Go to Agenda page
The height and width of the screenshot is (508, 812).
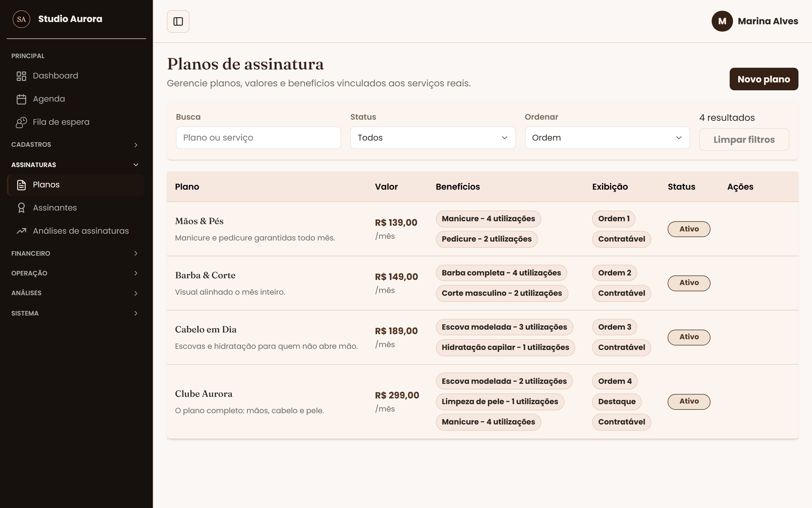tap(76, 99)
